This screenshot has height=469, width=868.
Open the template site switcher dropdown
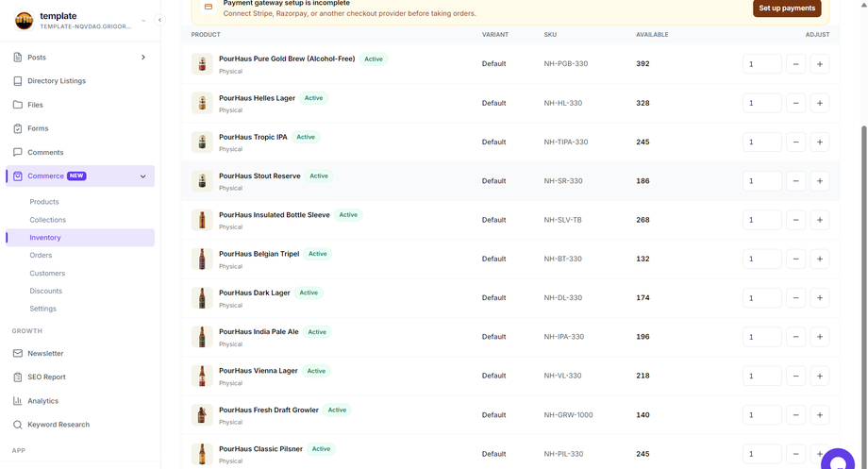tap(143, 21)
